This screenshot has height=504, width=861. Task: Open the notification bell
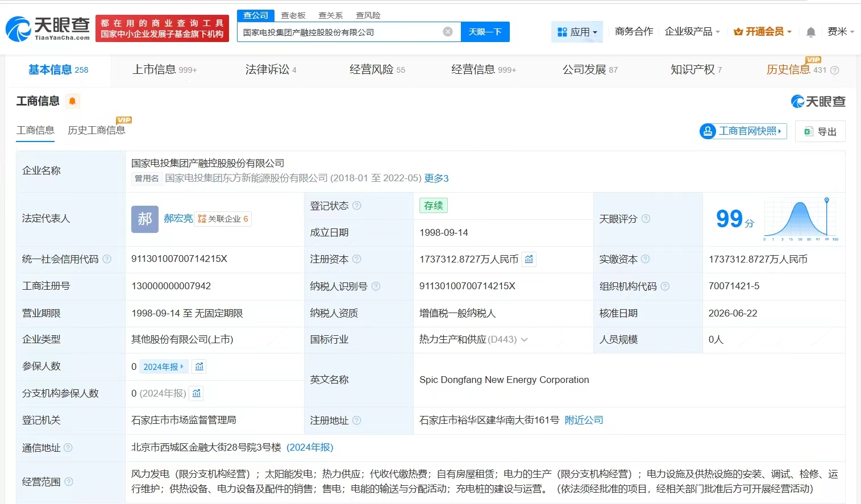pos(811,32)
